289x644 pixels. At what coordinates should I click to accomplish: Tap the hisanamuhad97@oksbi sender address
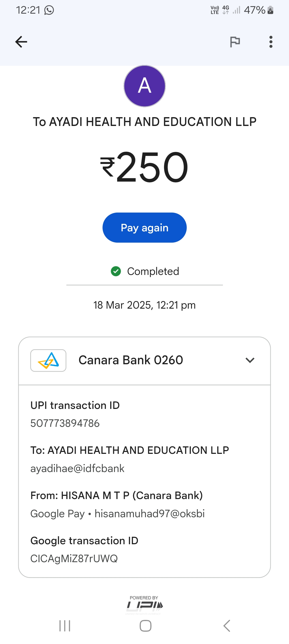point(150,514)
